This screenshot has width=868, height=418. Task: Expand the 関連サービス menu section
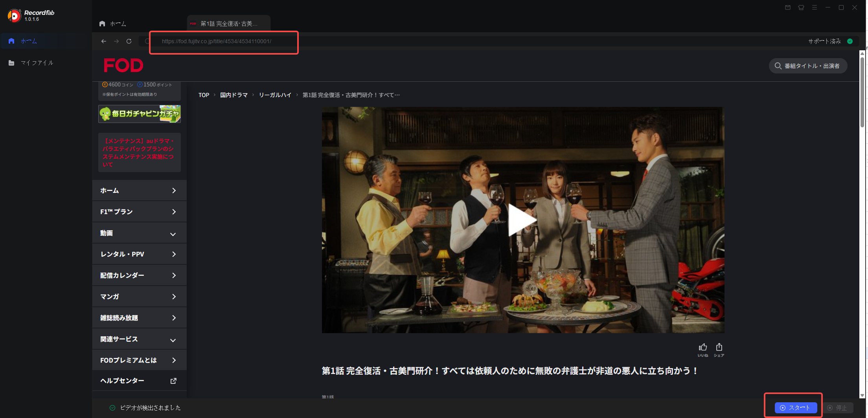click(x=139, y=339)
